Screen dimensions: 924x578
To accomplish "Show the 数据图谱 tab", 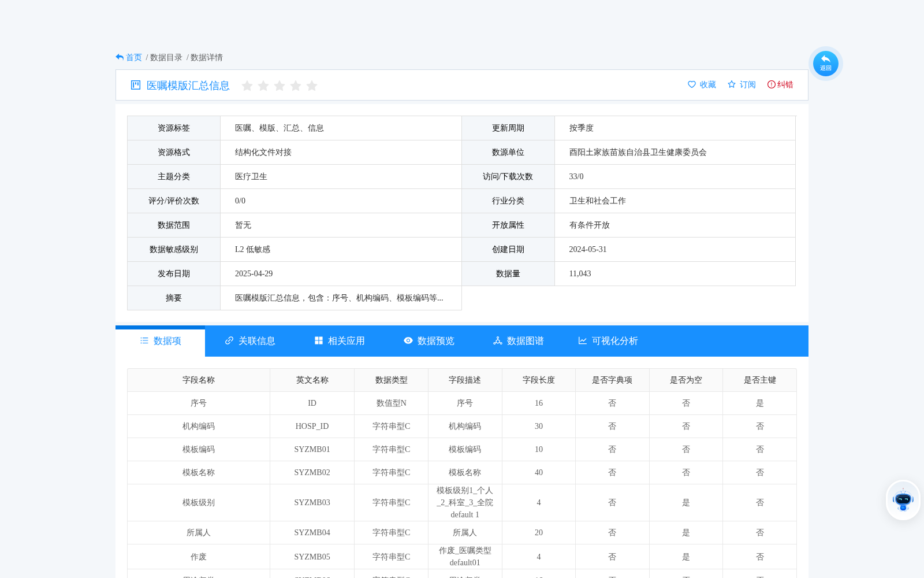I will [518, 341].
